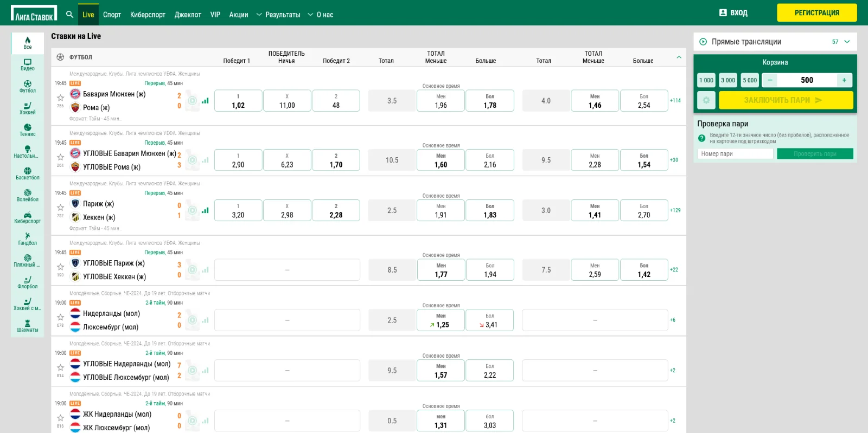Click the stake amount field showing 500
This screenshot has height=433, width=868.
pos(807,80)
